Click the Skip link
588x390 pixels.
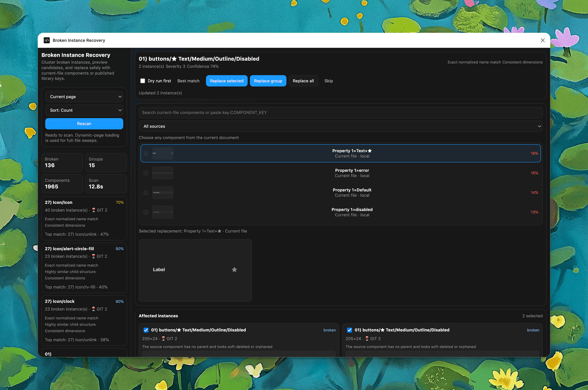click(x=328, y=81)
